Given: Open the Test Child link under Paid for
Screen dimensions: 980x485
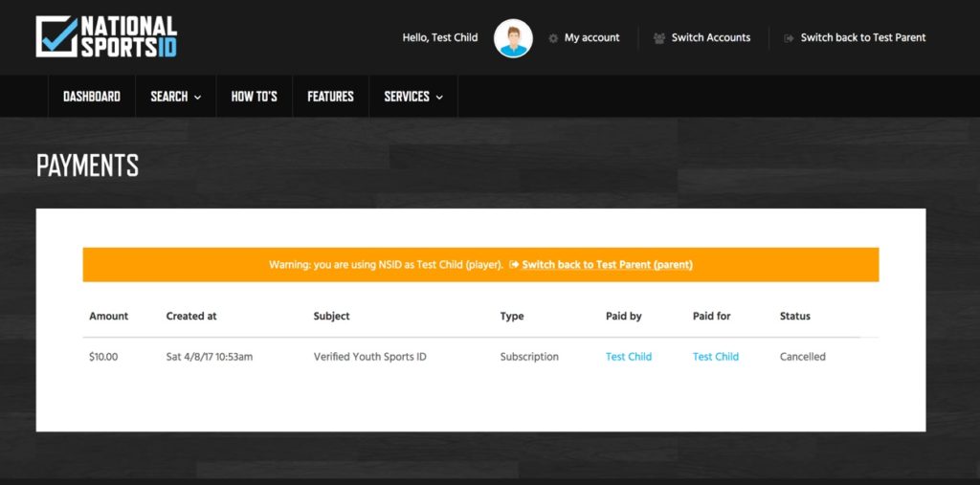Looking at the screenshot, I should pos(716,357).
